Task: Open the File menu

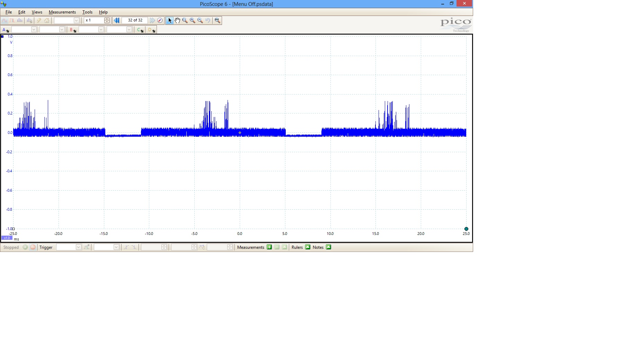Action: point(9,12)
